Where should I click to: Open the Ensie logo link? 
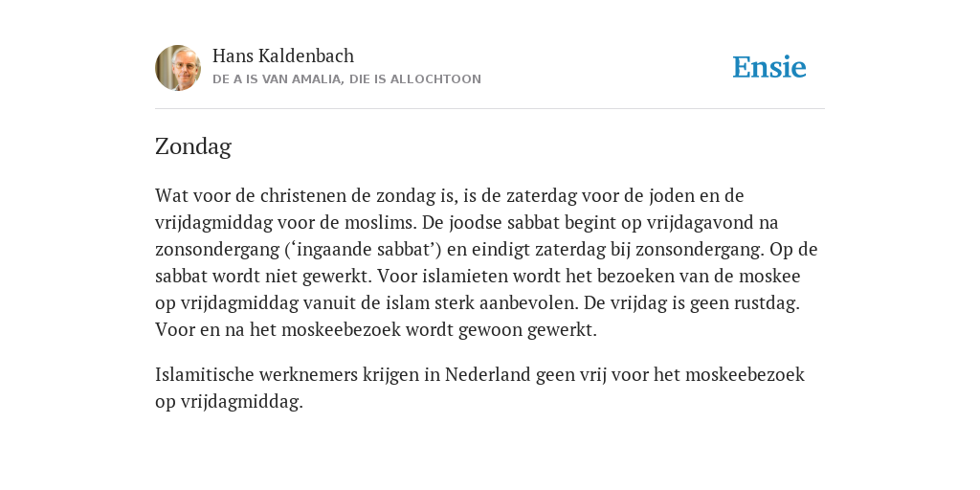pos(769,67)
